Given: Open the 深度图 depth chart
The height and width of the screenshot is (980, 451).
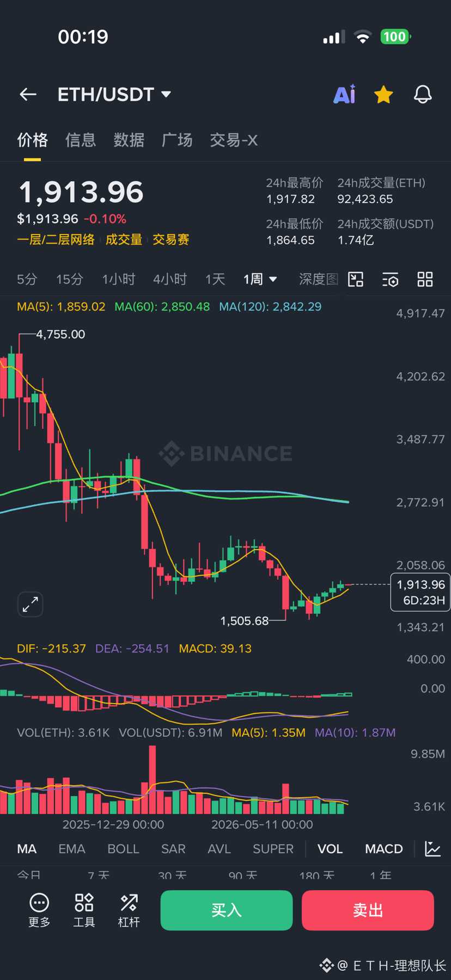Looking at the screenshot, I should (x=319, y=279).
